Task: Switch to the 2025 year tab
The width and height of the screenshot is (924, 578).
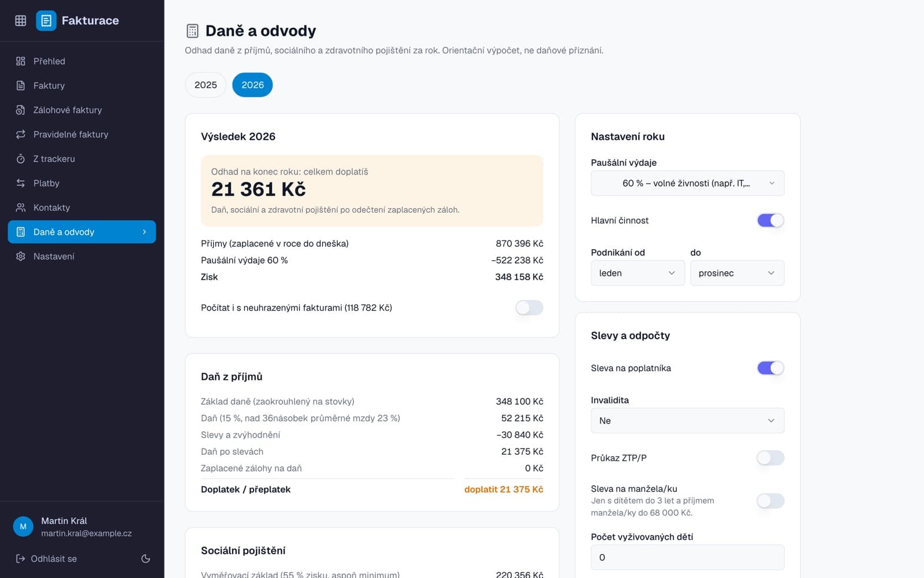Action: [206, 85]
